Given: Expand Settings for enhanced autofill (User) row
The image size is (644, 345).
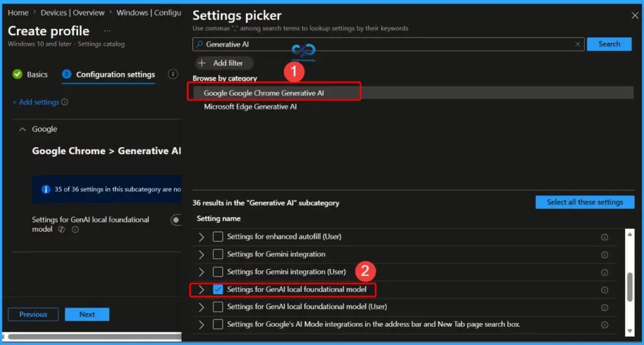Looking at the screenshot, I should coord(201,237).
